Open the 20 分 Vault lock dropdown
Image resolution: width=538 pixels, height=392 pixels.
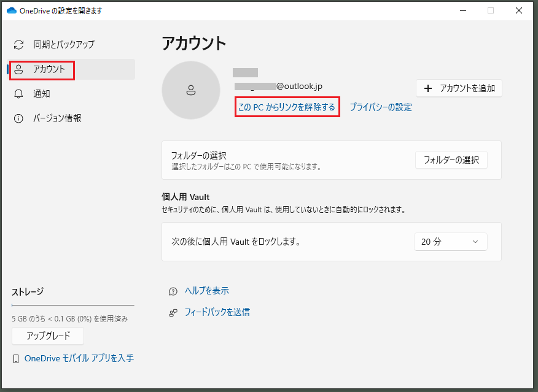(451, 242)
